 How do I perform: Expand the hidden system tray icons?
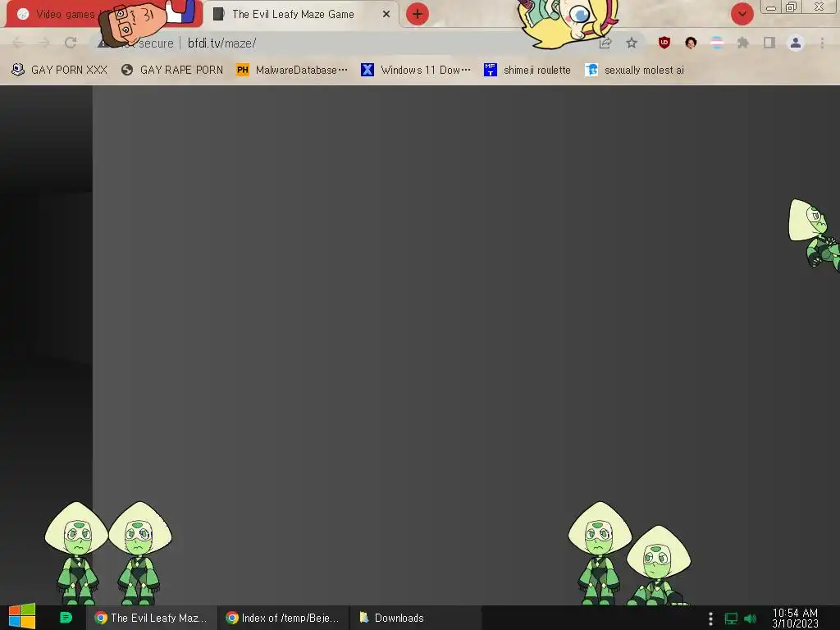[710, 619]
